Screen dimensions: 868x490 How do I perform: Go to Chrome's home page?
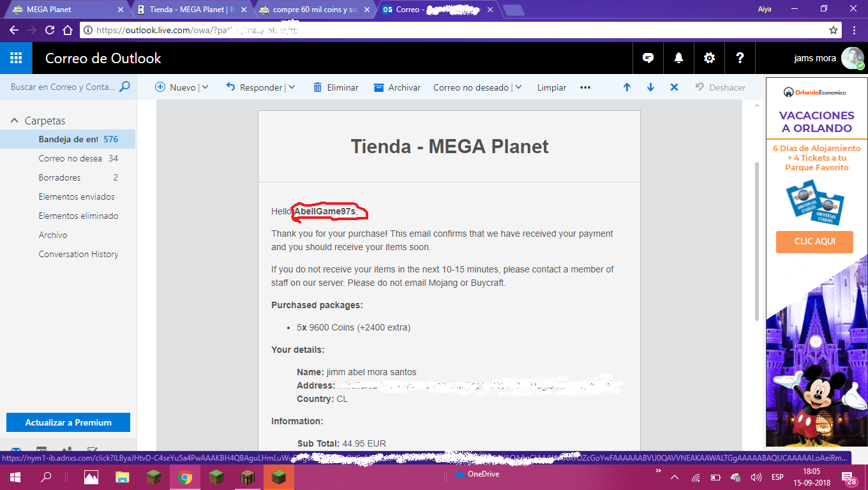68,30
